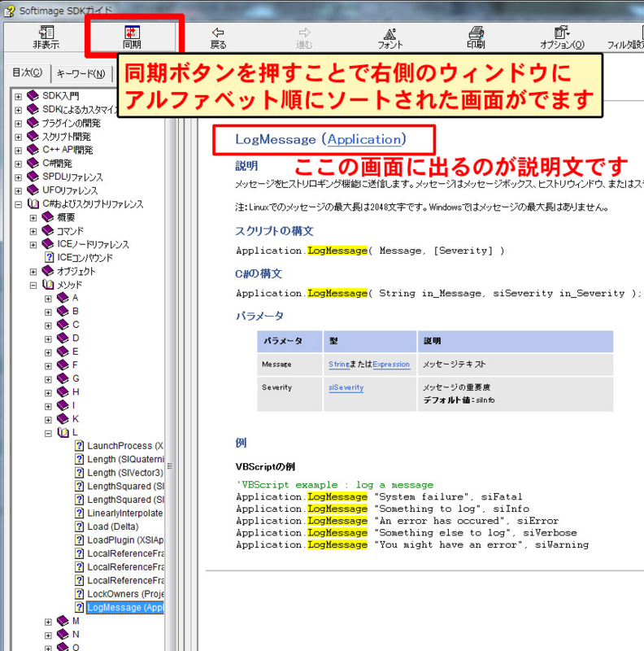Viewport: 644px width, 651px height.
Task: Open the フォント (Font) tool
Action: click(390, 38)
